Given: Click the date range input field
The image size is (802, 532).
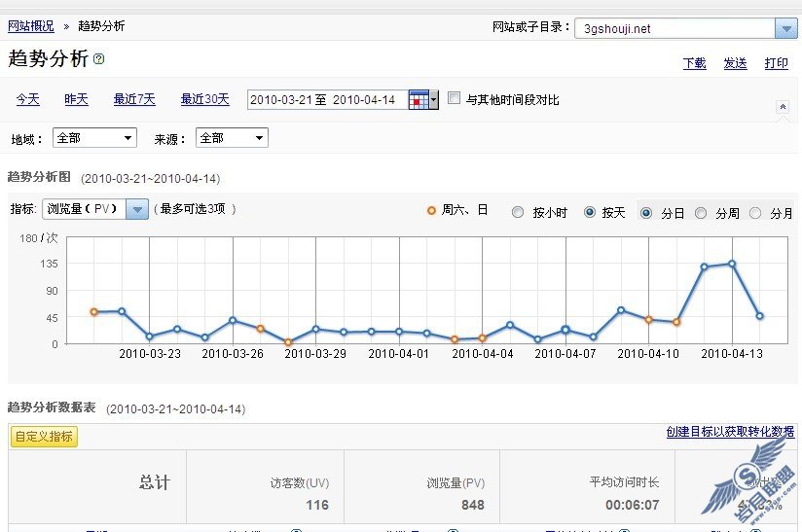Looking at the screenshot, I should (x=326, y=99).
